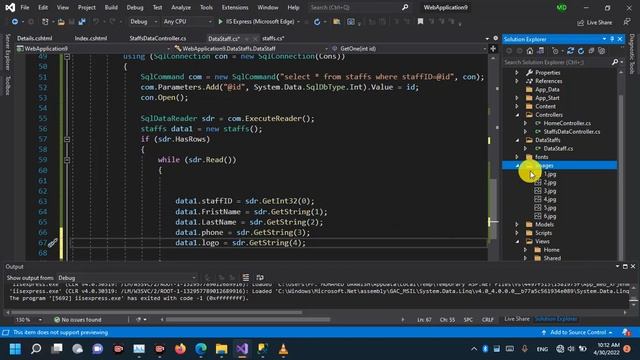Image resolution: width=640 pixels, height=360 pixels.
Task: Open Show output from Debug dropdown
Action: point(127,278)
